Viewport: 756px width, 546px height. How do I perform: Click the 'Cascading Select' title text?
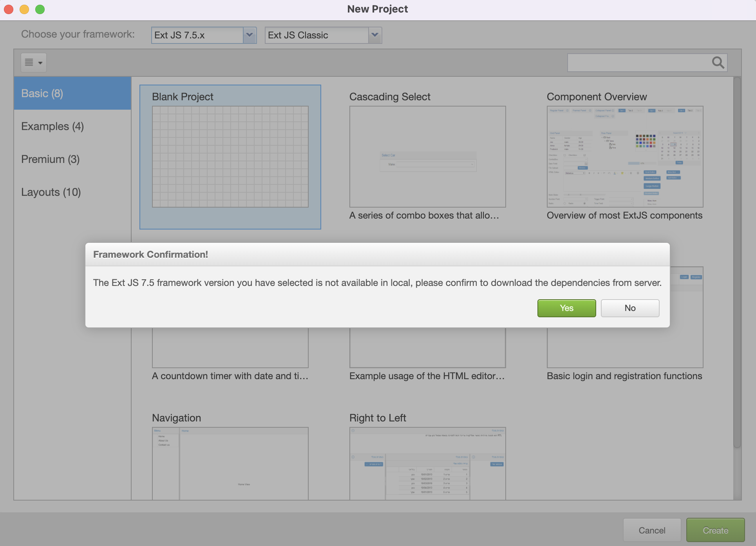[390, 97]
